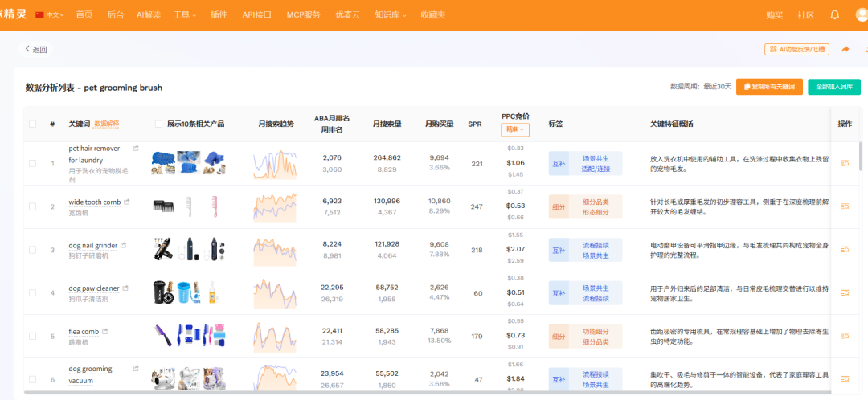Click 复制所有关键词 button
This screenshot has width=868, height=400.
(769, 87)
